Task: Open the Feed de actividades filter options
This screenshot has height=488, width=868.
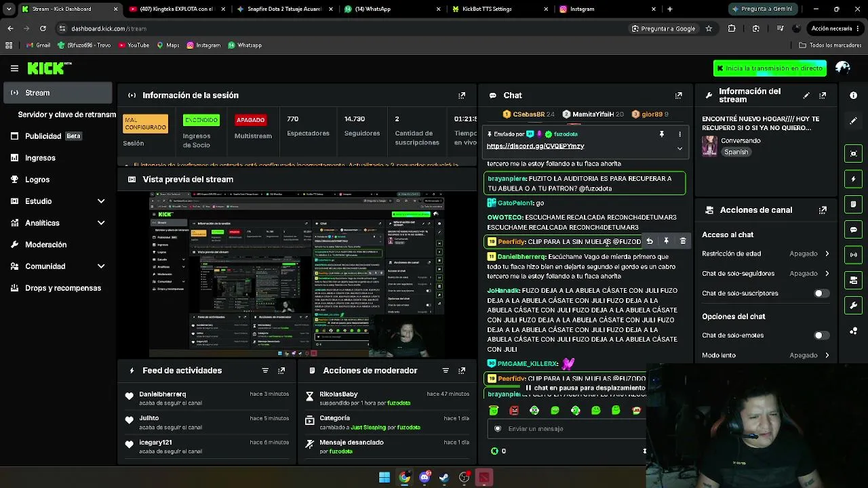Action: click(x=265, y=371)
